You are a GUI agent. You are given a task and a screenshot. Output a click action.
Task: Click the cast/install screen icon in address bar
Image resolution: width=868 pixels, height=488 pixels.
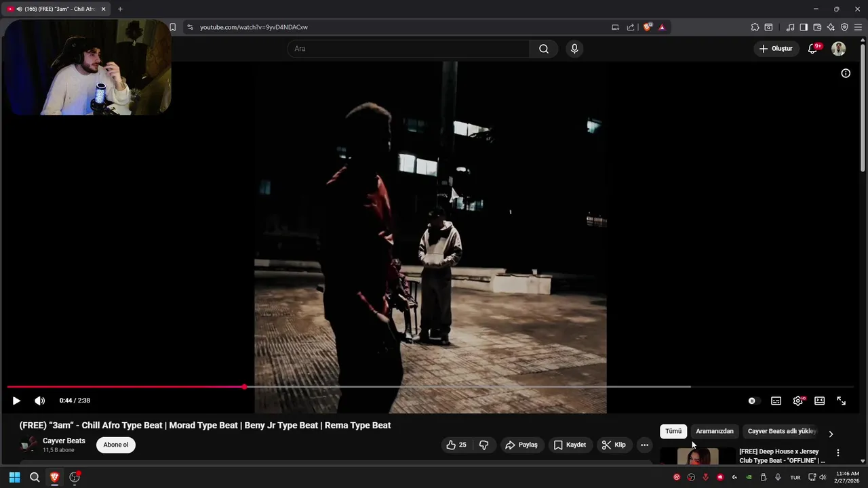(615, 27)
